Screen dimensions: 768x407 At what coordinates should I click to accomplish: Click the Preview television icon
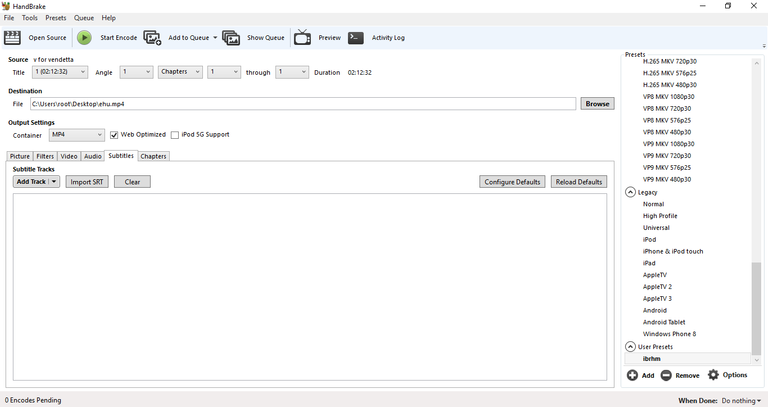tap(302, 37)
